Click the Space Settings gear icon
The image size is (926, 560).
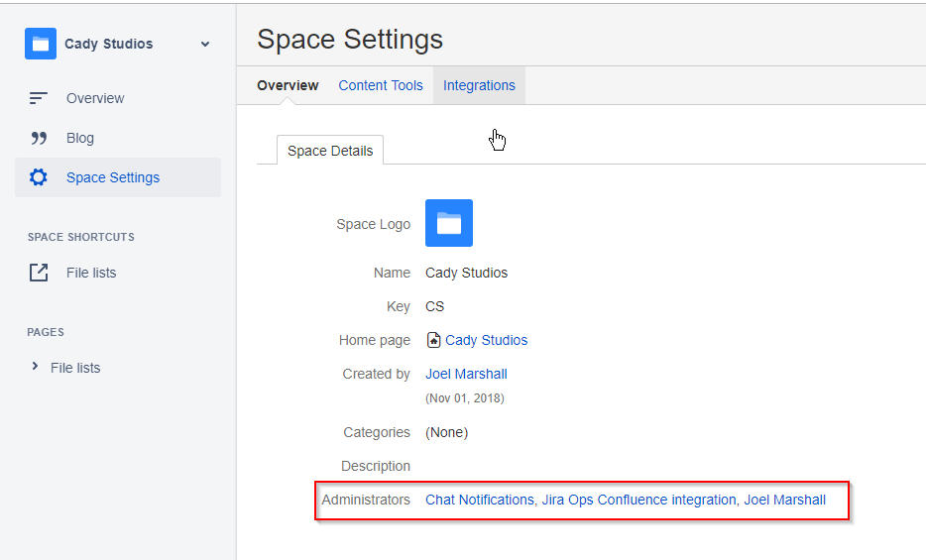click(x=39, y=177)
